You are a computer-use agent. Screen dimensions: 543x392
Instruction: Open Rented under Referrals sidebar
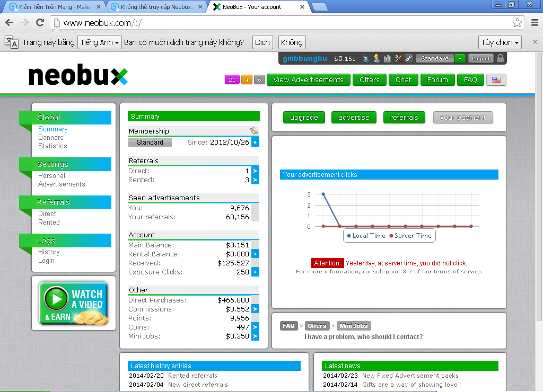[x=49, y=222]
